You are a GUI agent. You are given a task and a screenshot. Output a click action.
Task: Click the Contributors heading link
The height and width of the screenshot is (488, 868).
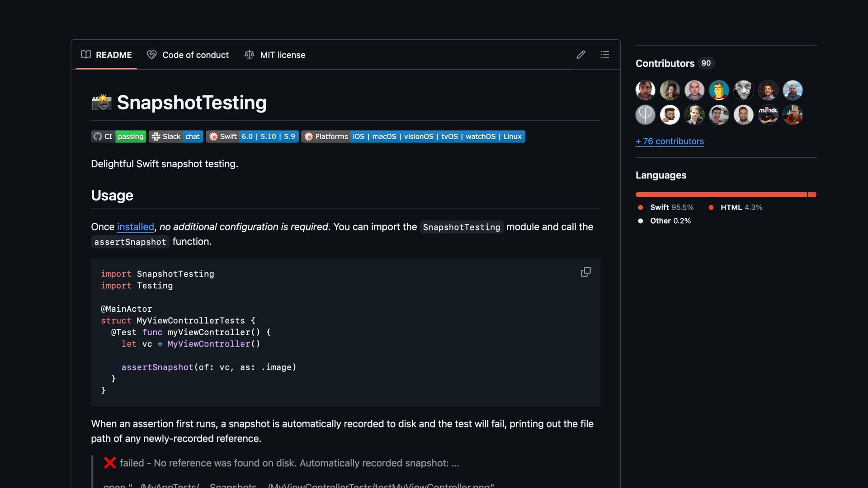click(665, 63)
